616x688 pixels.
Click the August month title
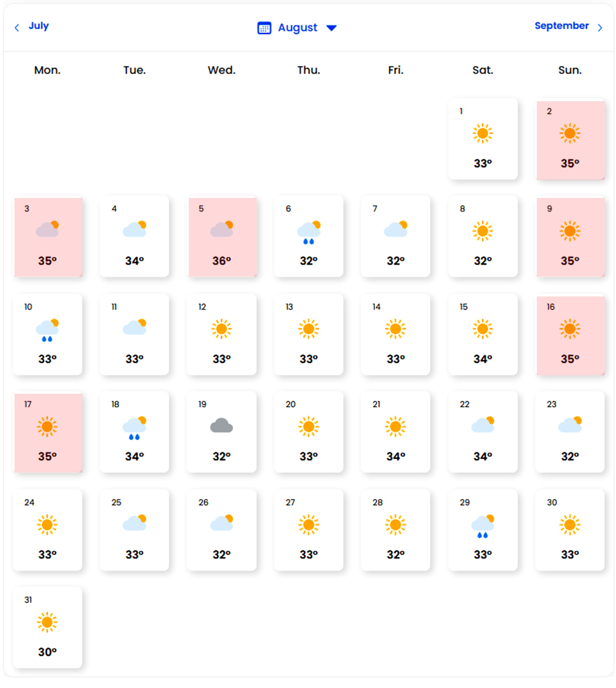(297, 28)
